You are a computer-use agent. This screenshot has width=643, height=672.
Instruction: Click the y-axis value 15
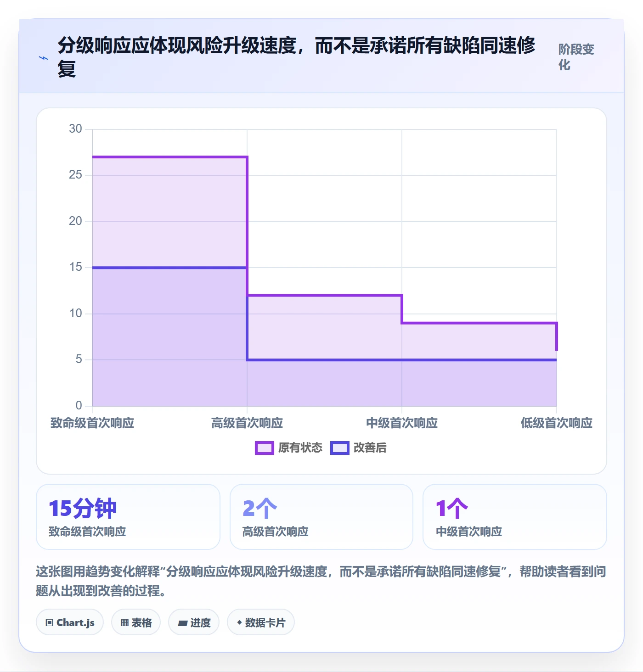pyautogui.click(x=76, y=267)
